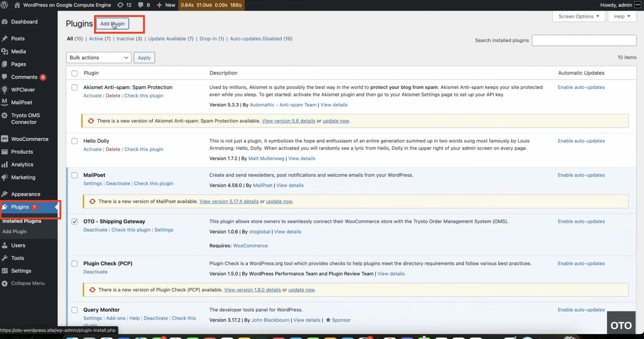Open the Bulk actions dropdown
Screen dimensions: 644x339
point(99,57)
